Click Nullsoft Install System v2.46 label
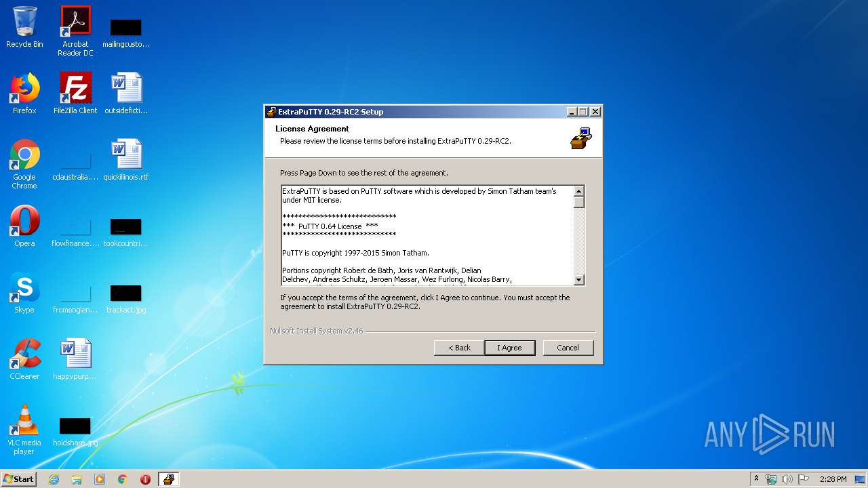 pyautogui.click(x=317, y=331)
